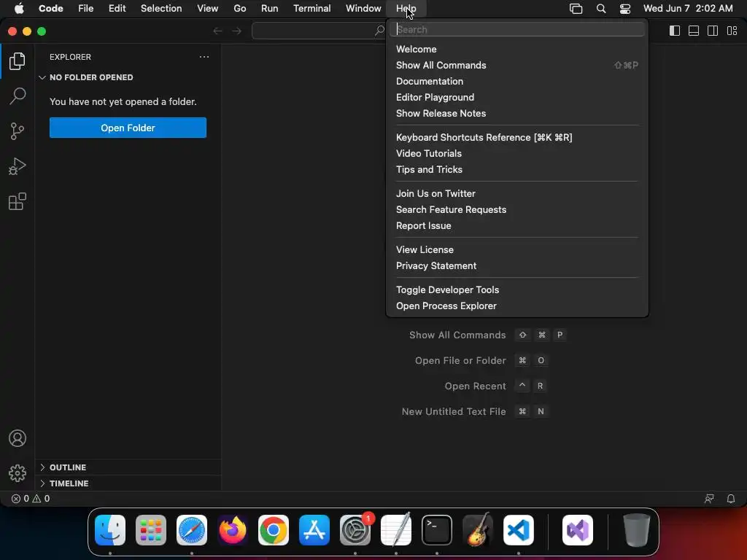Click the Help menu search field

click(517, 29)
